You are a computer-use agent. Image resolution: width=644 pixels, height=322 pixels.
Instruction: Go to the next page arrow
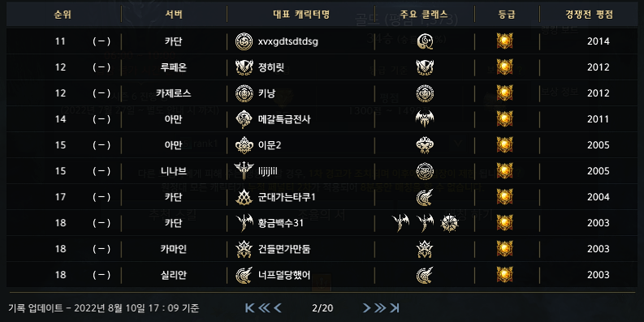366,307
